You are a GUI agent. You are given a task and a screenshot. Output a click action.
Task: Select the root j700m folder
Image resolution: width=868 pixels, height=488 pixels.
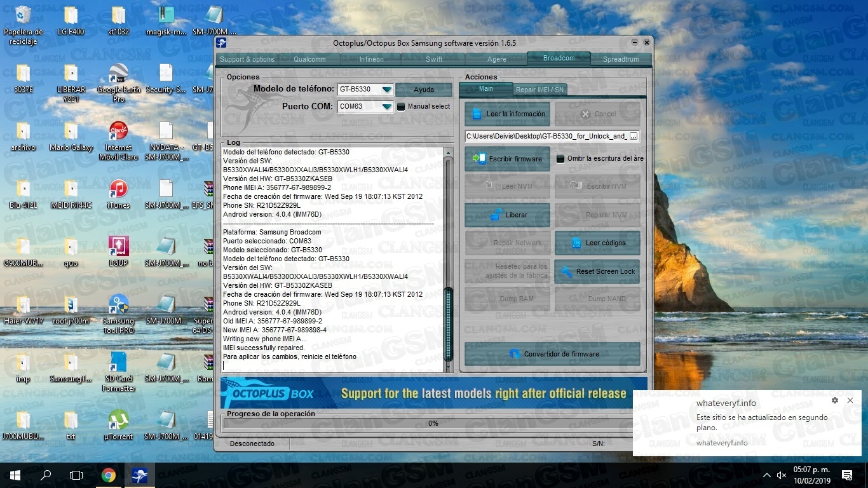[x=71, y=309]
